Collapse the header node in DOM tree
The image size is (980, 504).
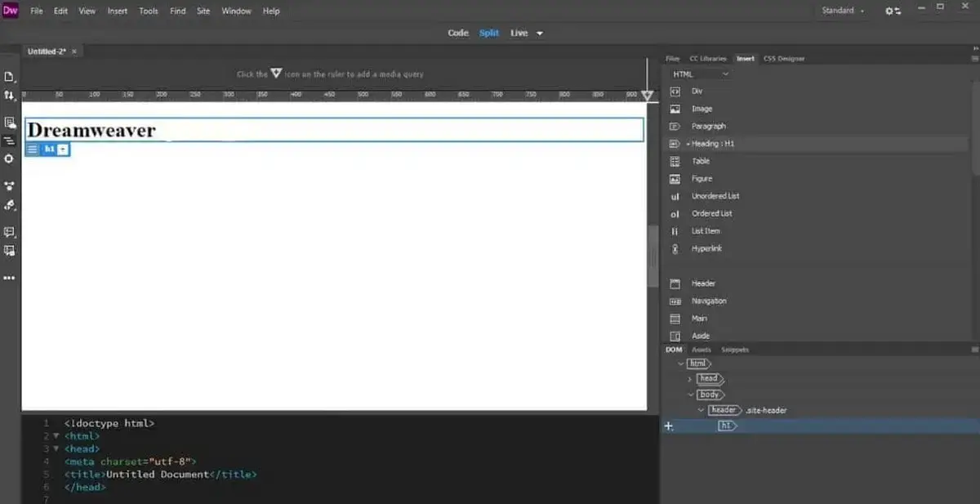pyautogui.click(x=700, y=410)
